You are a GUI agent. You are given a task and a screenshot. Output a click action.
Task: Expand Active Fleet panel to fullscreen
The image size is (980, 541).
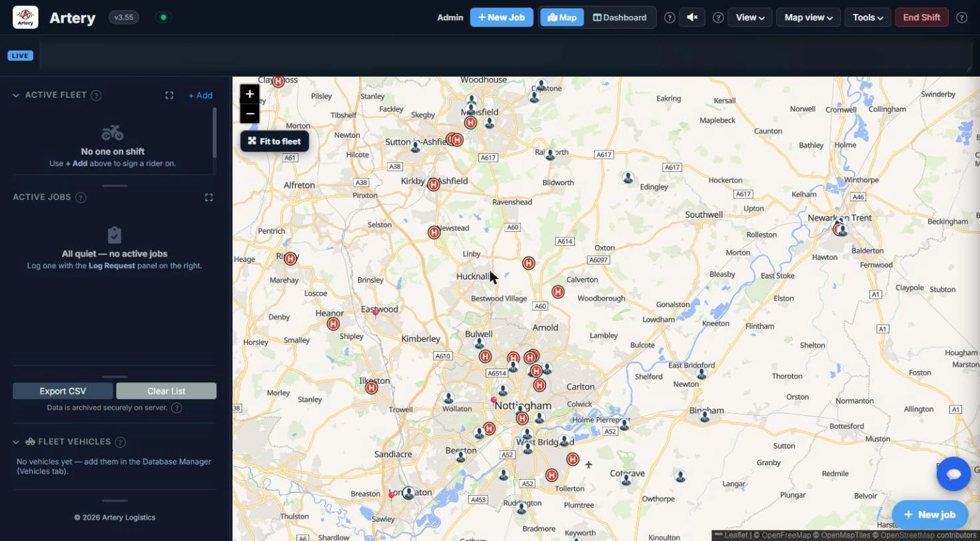pyautogui.click(x=169, y=95)
